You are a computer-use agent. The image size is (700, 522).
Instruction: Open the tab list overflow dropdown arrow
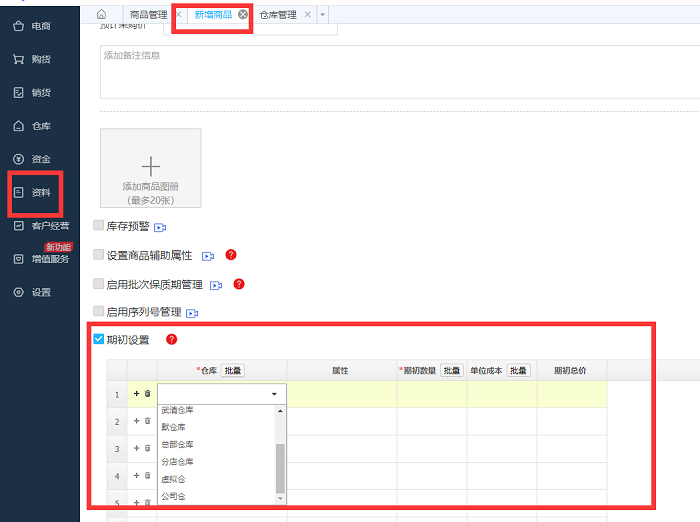click(x=323, y=15)
